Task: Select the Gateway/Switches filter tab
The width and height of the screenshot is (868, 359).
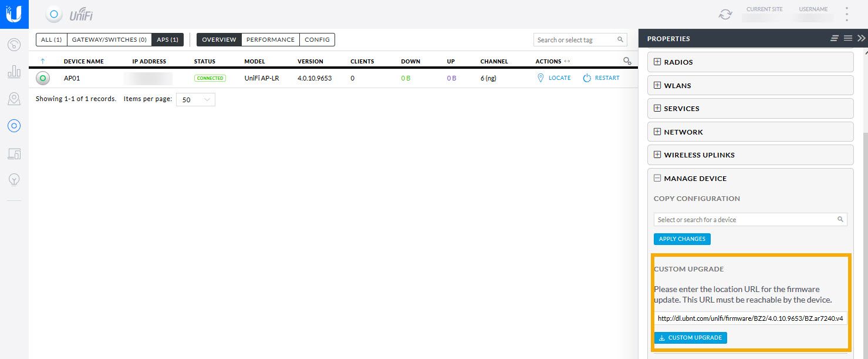Action: click(109, 40)
